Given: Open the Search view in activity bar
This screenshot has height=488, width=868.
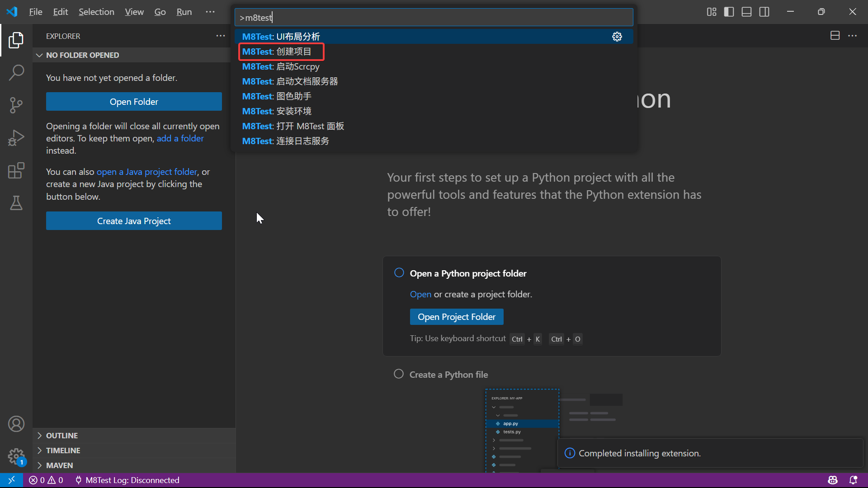Looking at the screenshot, I should pos(16,72).
